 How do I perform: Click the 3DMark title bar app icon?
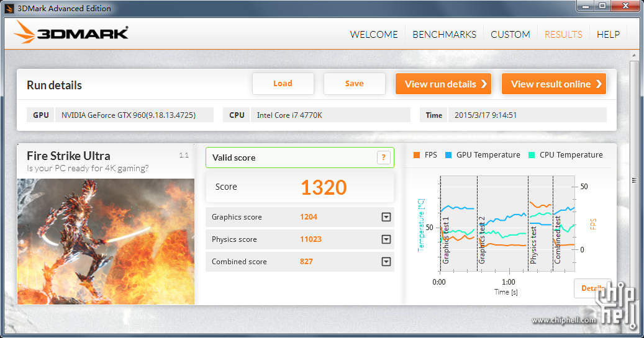pos(9,8)
